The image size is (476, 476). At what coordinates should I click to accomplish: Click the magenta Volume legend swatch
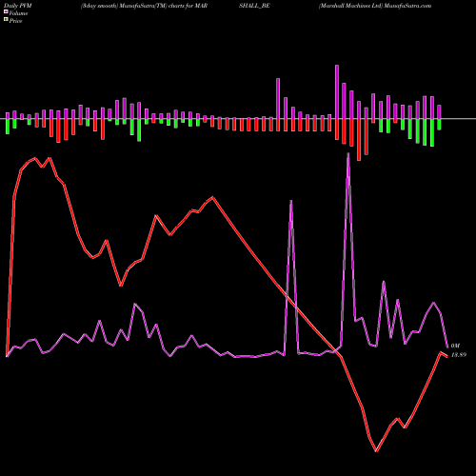[6, 12]
